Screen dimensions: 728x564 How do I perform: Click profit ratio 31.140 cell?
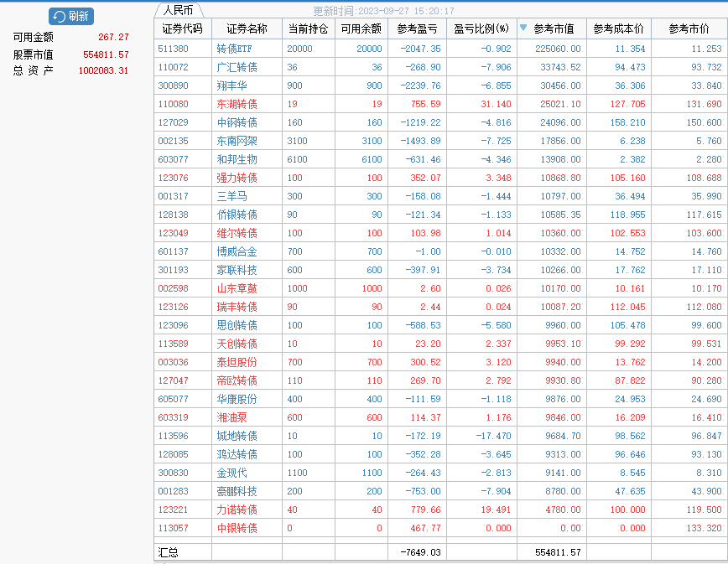click(496, 104)
